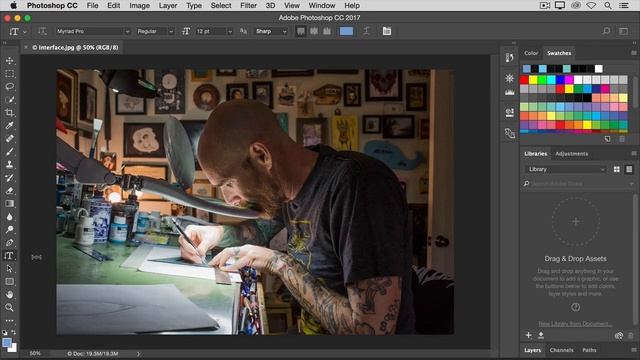Image resolution: width=640 pixels, height=360 pixels.
Task: Select the History Brush tool
Action: 9,178
